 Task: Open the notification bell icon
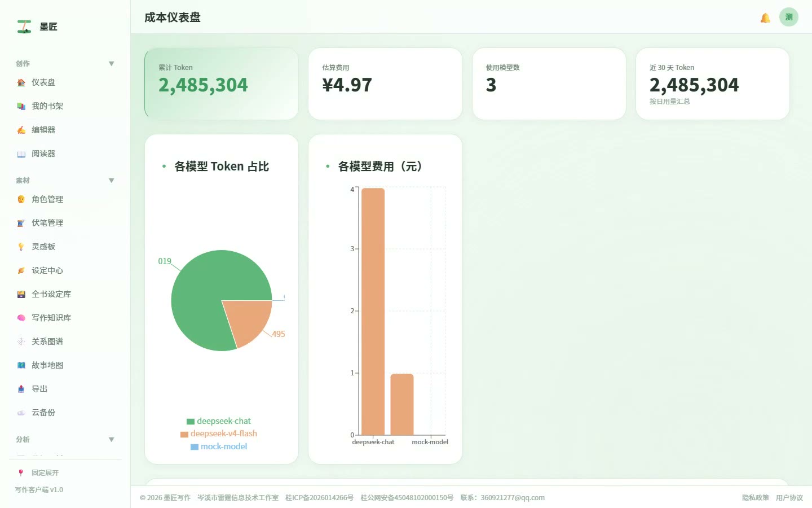(x=765, y=18)
